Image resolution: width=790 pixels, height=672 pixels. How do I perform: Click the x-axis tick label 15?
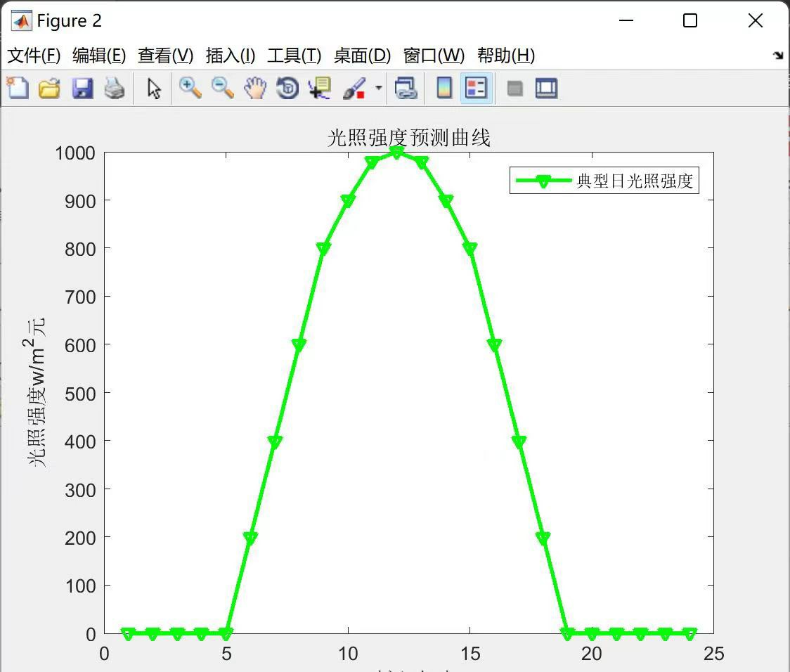pos(470,653)
